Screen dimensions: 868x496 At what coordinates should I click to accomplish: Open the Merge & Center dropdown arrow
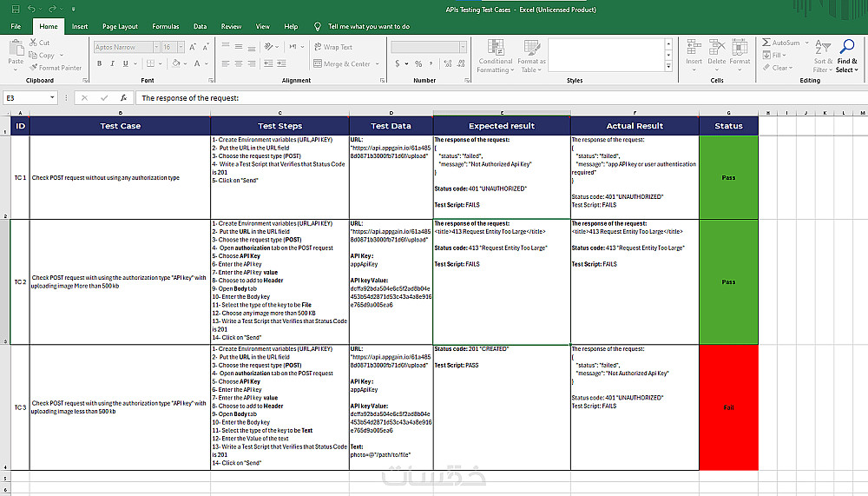pos(378,63)
